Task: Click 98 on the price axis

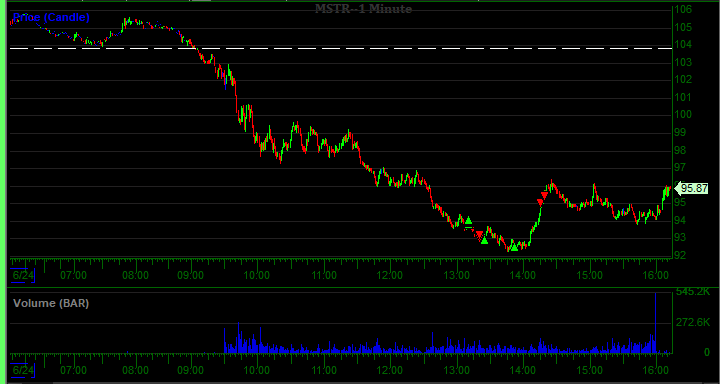Action: point(680,151)
